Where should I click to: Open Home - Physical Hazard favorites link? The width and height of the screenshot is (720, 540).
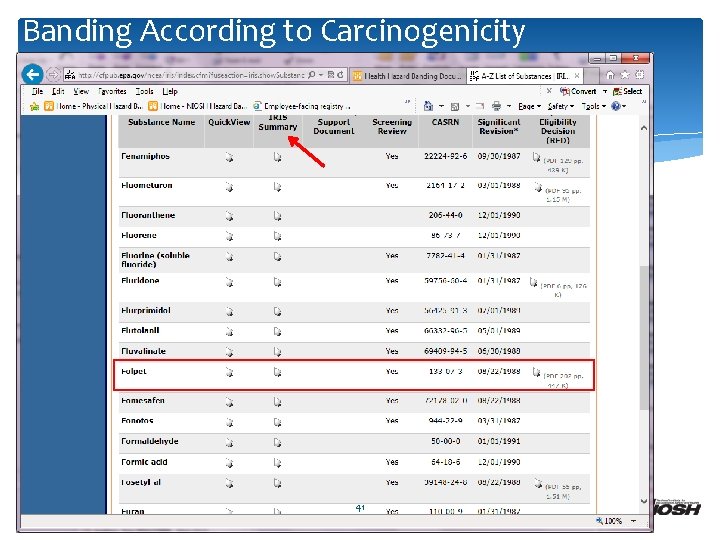coord(93,106)
